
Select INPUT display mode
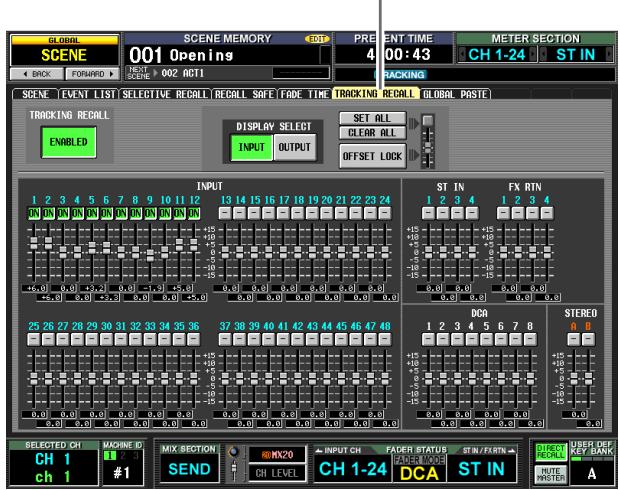[251, 147]
